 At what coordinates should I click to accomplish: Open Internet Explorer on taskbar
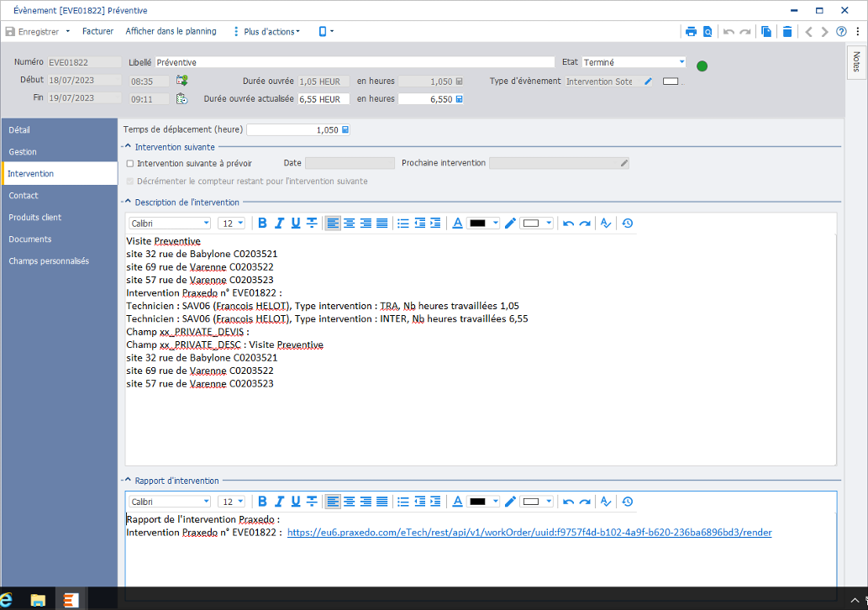pyautogui.click(x=6, y=599)
